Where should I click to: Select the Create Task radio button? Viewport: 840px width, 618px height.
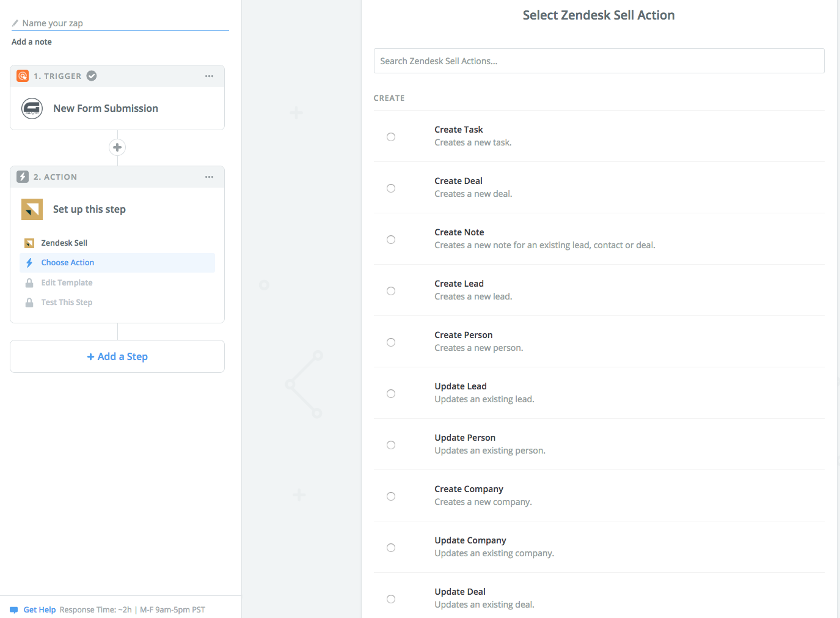pyautogui.click(x=391, y=137)
